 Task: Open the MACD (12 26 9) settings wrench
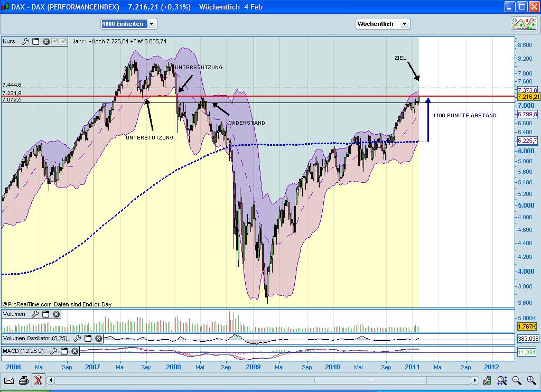tap(53, 350)
